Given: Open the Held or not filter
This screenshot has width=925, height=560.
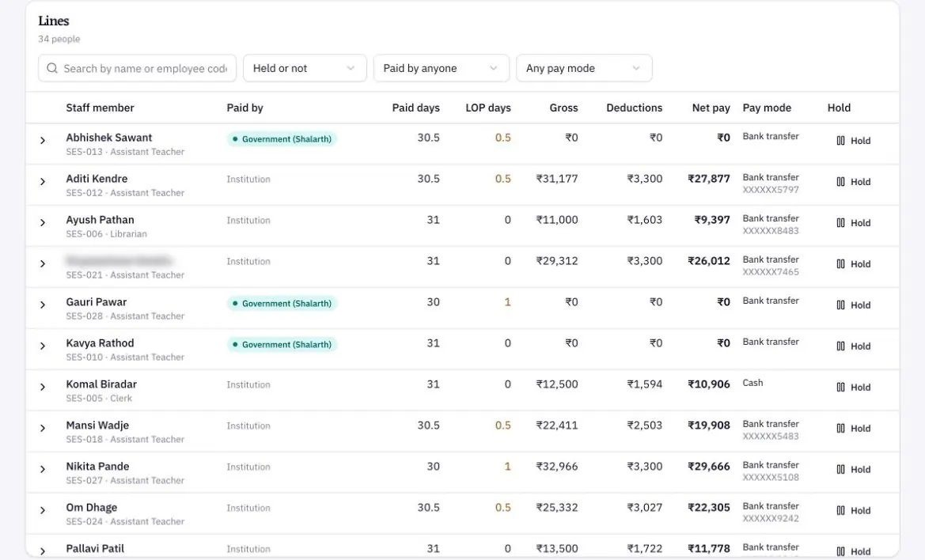Looking at the screenshot, I should pos(305,68).
